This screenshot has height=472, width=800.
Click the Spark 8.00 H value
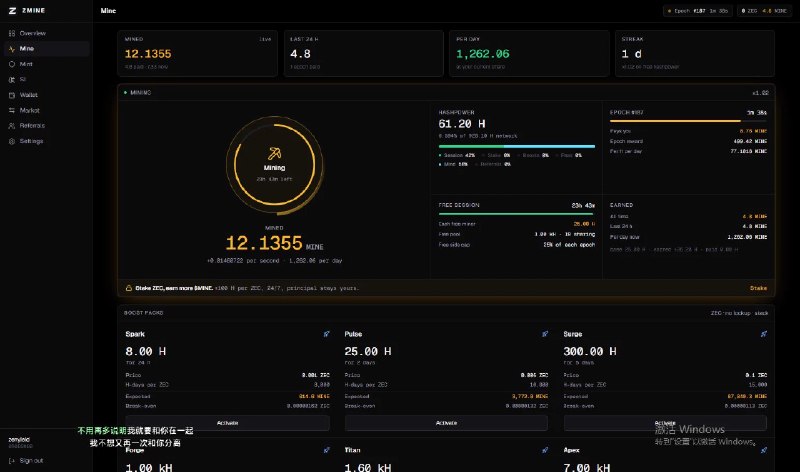[145, 352]
